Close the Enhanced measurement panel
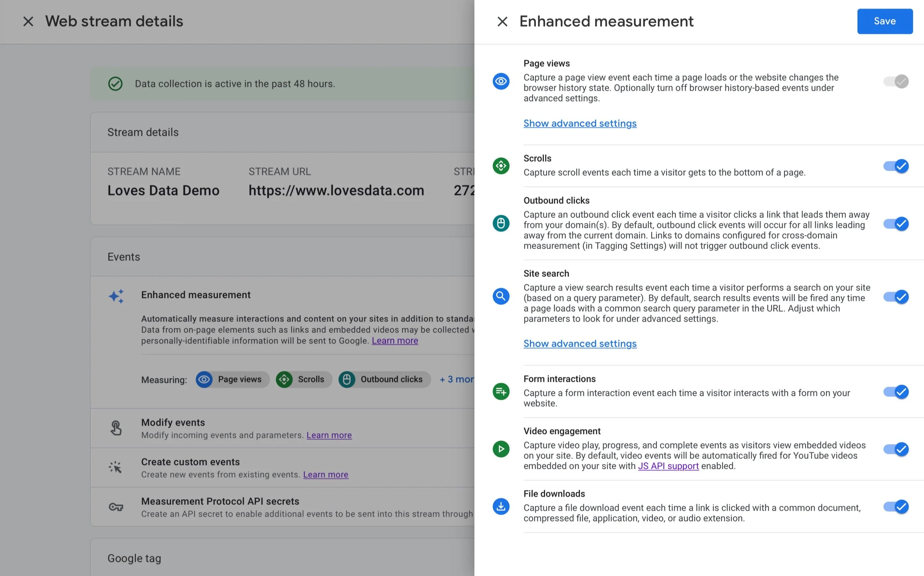Screen dimensions: 924x576 point(502,21)
